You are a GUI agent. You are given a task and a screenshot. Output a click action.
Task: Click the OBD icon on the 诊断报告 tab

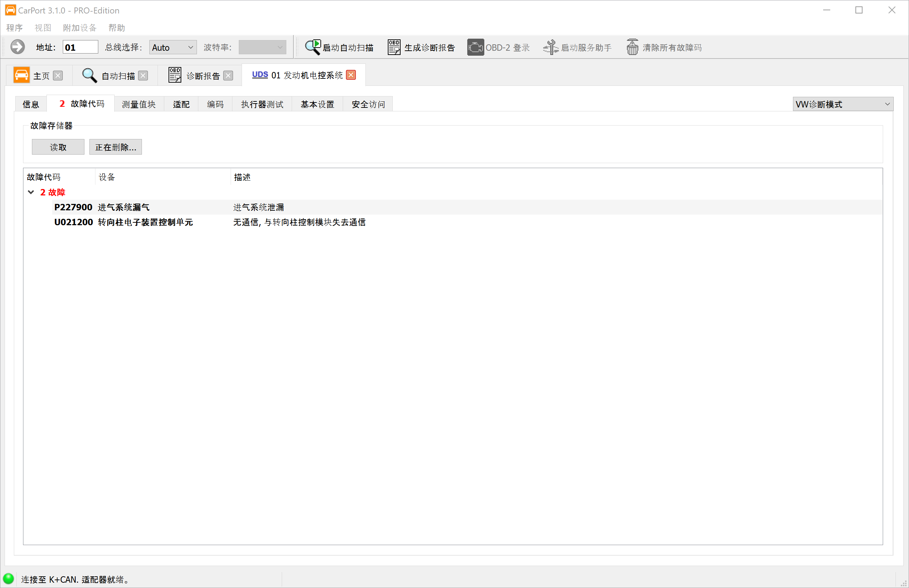175,75
